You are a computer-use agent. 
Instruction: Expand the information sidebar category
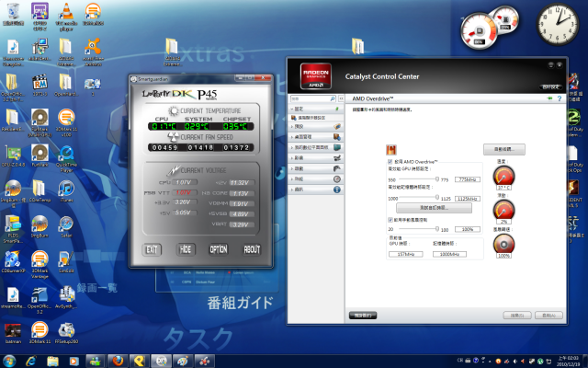(316, 190)
